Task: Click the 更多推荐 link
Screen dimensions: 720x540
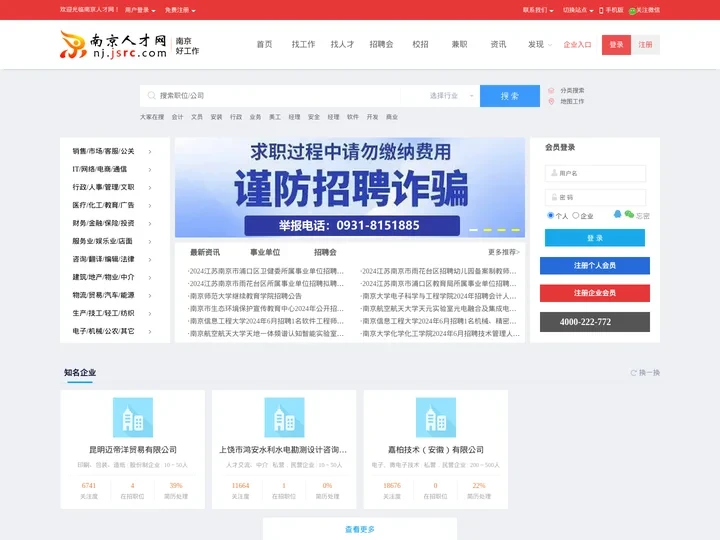Action: pyautogui.click(x=504, y=252)
